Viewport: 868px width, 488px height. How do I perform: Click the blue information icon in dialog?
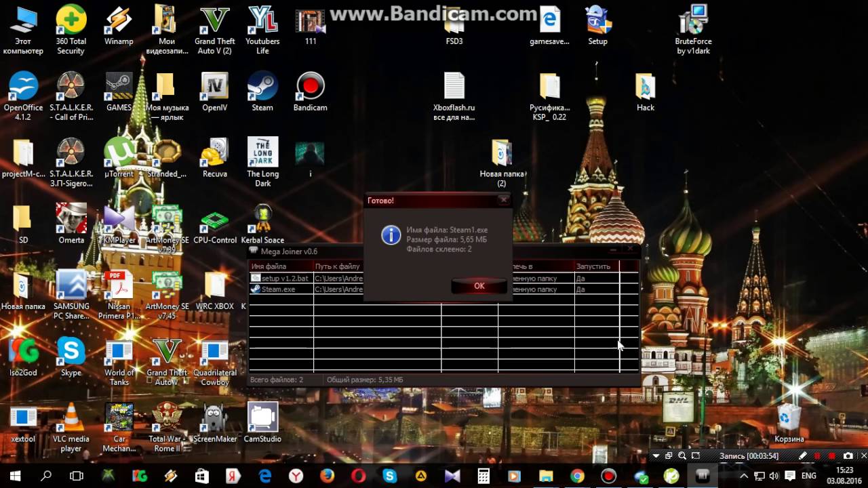pyautogui.click(x=391, y=235)
